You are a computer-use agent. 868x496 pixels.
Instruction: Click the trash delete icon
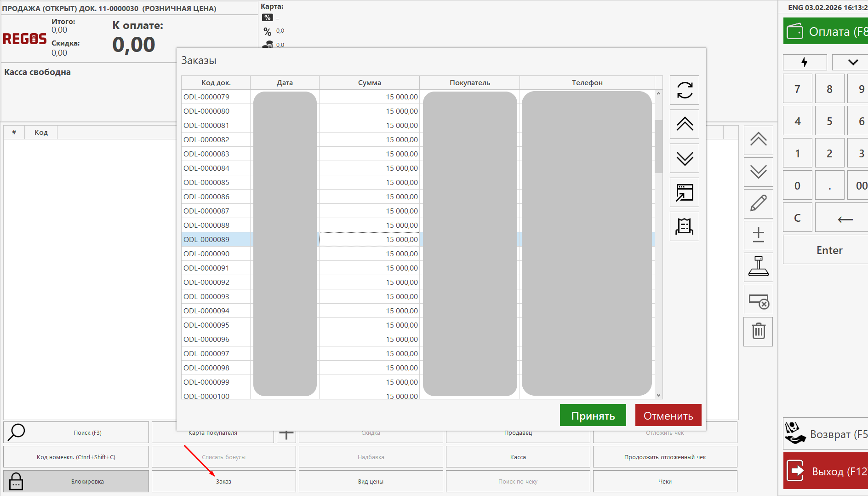tap(758, 331)
